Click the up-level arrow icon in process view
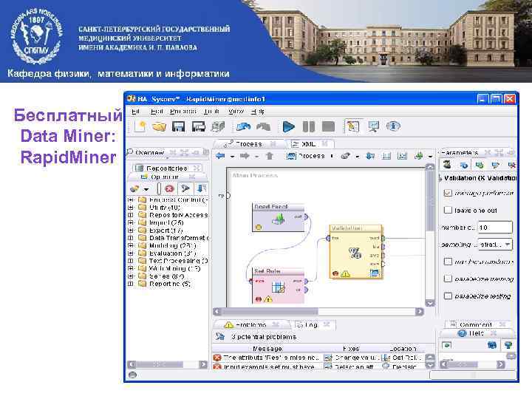 [270, 156]
